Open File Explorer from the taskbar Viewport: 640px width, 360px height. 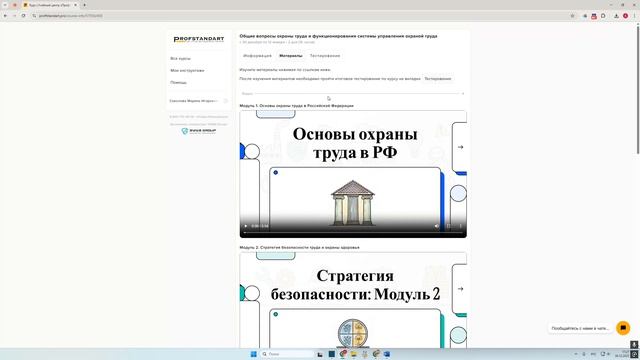click(353, 354)
